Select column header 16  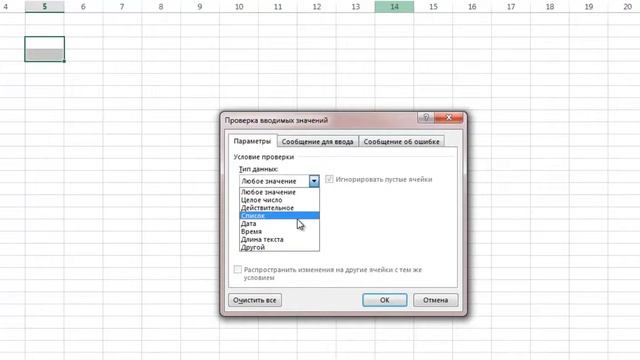click(x=472, y=7)
